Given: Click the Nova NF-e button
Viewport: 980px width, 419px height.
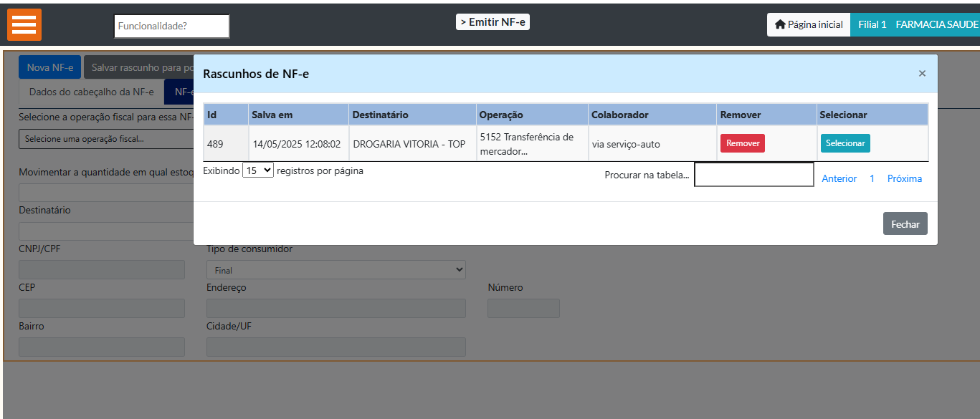Looking at the screenshot, I should click(x=49, y=67).
